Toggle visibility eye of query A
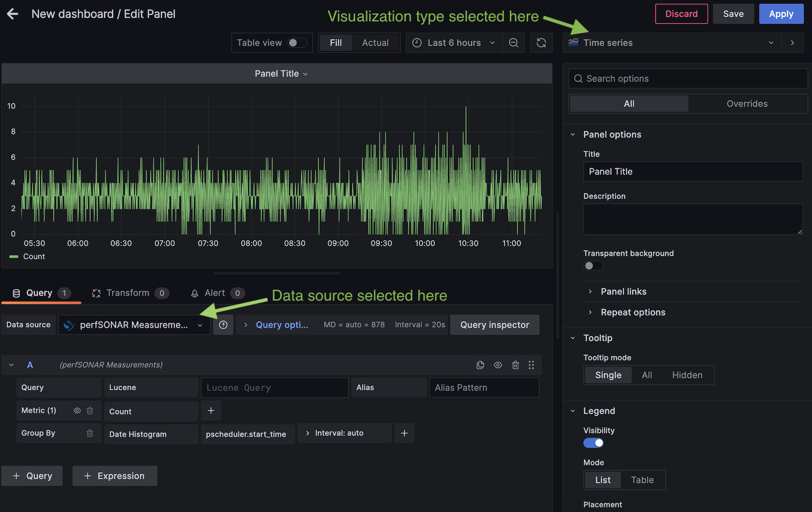This screenshot has width=812, height=512. click(498, 365)
